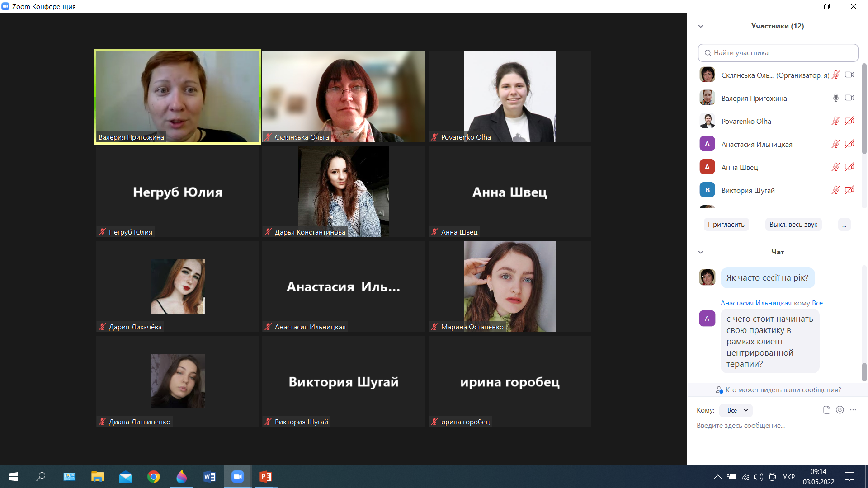The height and width of the screenshot is (488, 868).
Task: Open chat more options ellipsis
Action: 853,410
